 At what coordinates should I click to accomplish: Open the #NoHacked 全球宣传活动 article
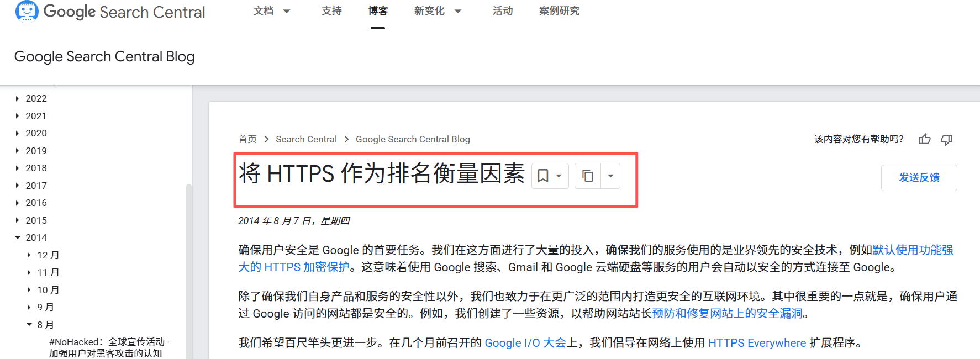point(109,347)
